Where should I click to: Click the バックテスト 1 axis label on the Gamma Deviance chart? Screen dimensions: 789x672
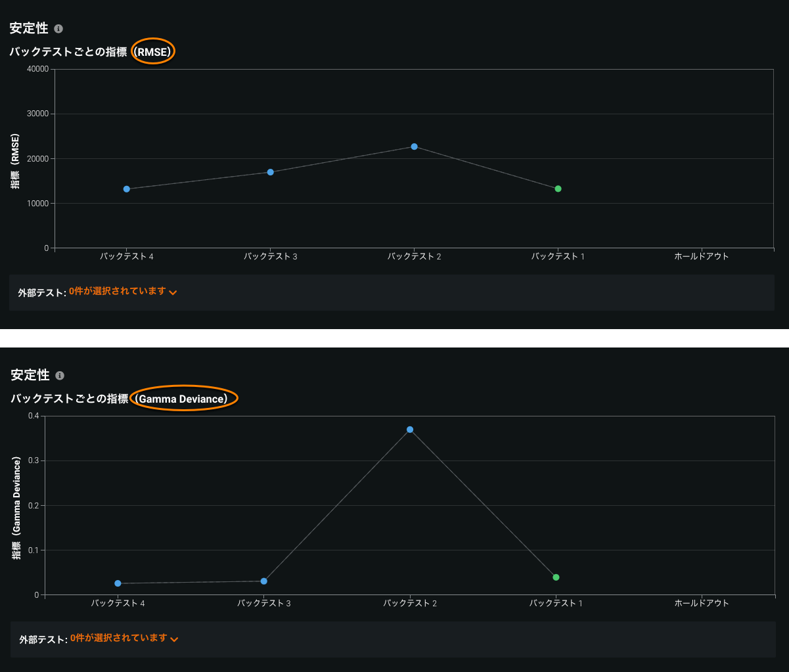tap(556, 603)
